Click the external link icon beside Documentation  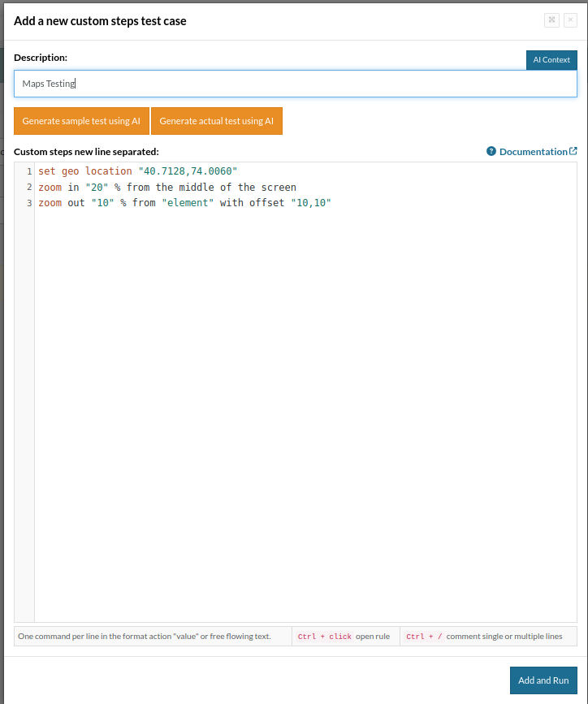pos(573,151)
